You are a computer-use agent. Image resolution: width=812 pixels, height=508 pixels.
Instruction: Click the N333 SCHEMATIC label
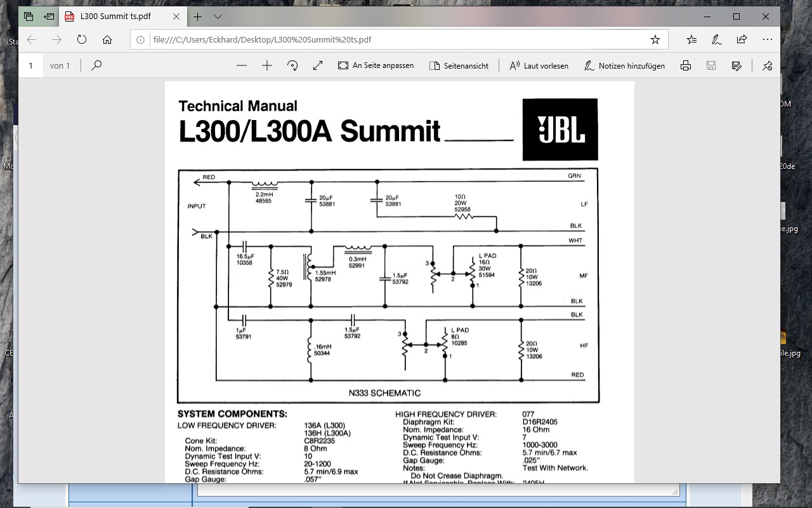[384, 393]
